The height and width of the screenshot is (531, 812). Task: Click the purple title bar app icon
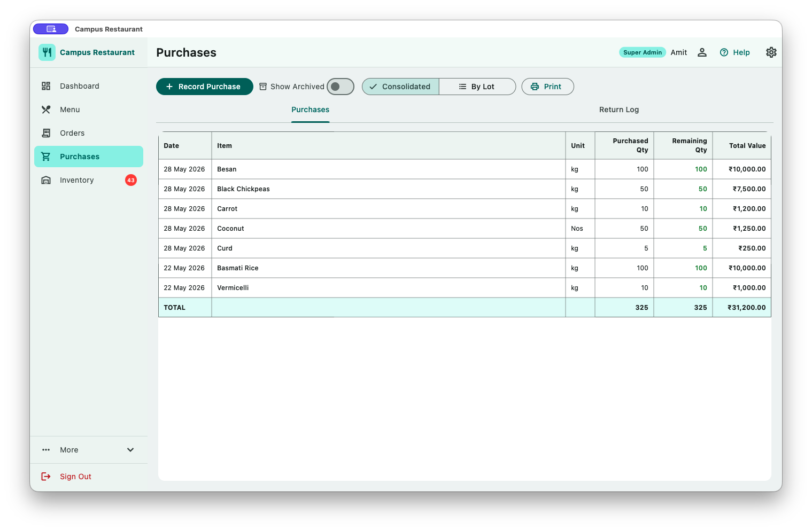(51, 29)
